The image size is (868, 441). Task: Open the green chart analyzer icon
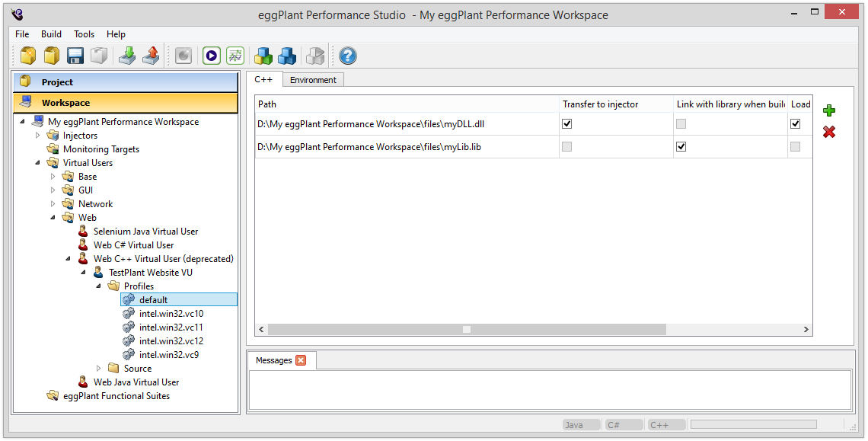(235, 56)
